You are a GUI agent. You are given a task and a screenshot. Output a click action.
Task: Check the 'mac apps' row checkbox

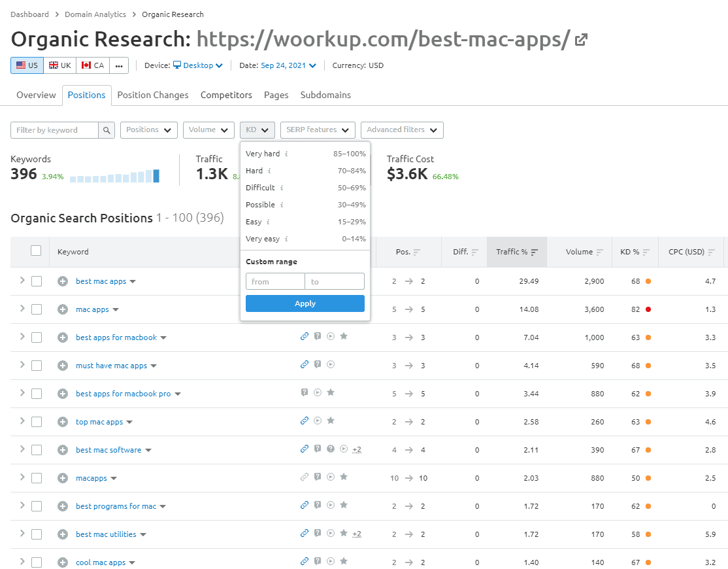[37, 309]
